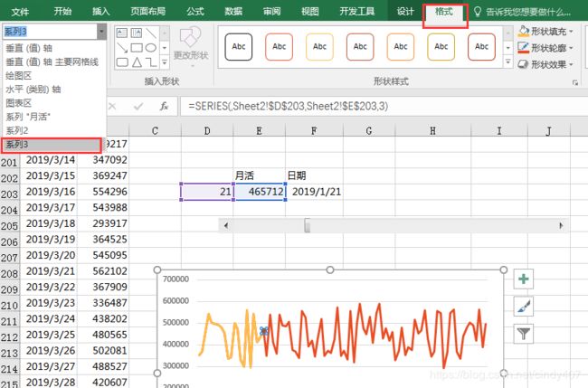Click the scrollbar control right arrow
This screenshot has width=588, height=388.
[x=561, y=226]
